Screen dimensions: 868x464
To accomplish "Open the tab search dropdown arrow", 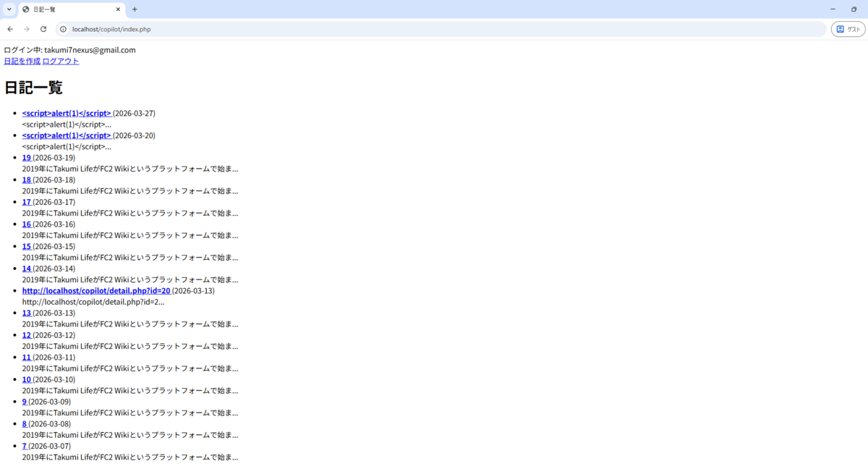I will (9, 9).
